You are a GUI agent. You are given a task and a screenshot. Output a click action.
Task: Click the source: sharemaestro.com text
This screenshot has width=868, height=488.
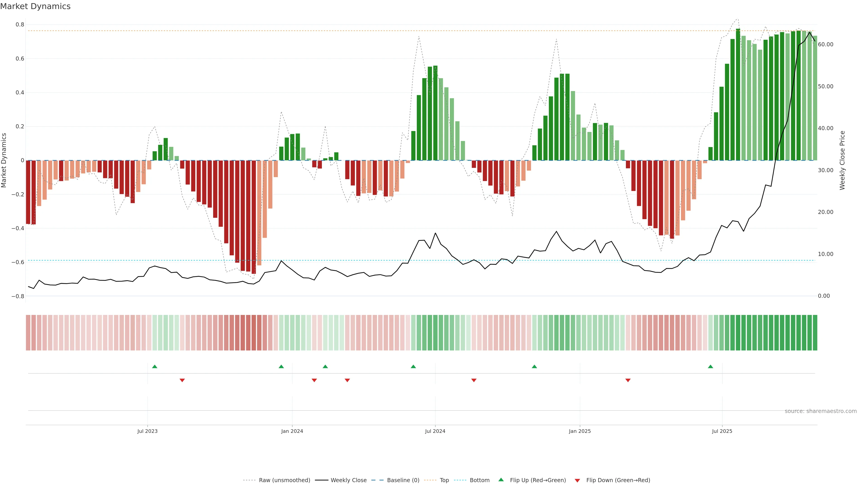821,411
